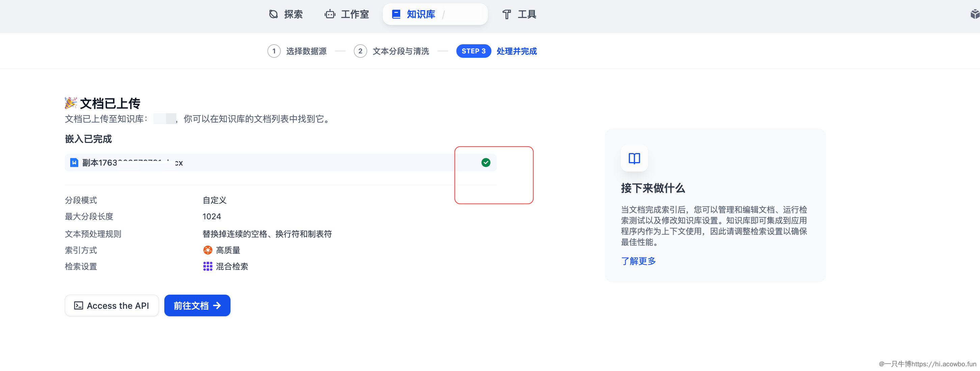
Task: Click the Word document icon before the filename
Action: coord(75,162)
